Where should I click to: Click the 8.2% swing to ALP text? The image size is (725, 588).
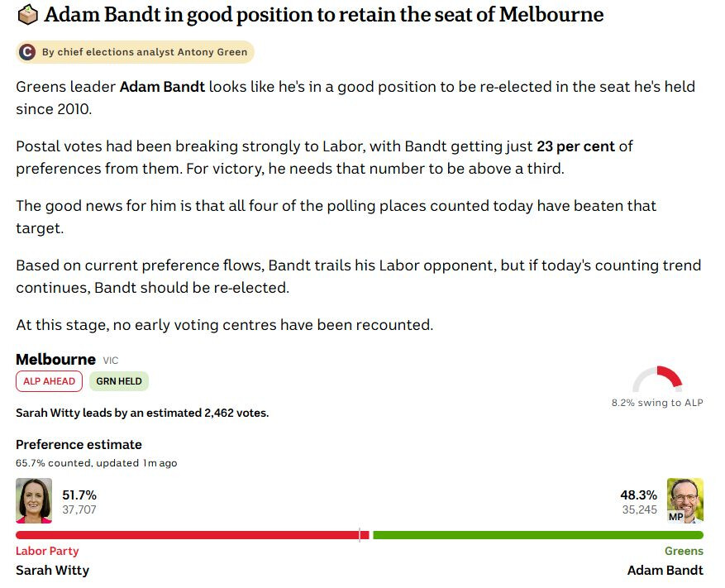tap(657, 403)
